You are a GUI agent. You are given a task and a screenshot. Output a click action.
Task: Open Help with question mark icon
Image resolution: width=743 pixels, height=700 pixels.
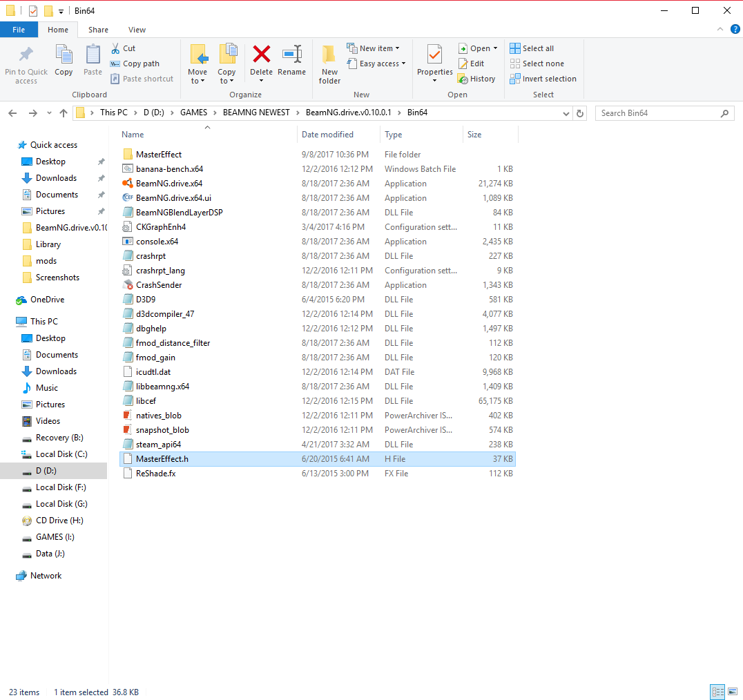(x=735, y=30)
